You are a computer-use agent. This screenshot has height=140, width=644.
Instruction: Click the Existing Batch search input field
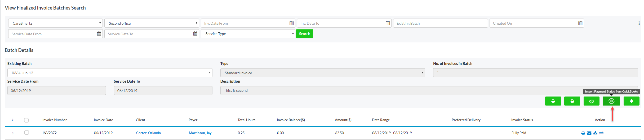click(x=440, y=23)
